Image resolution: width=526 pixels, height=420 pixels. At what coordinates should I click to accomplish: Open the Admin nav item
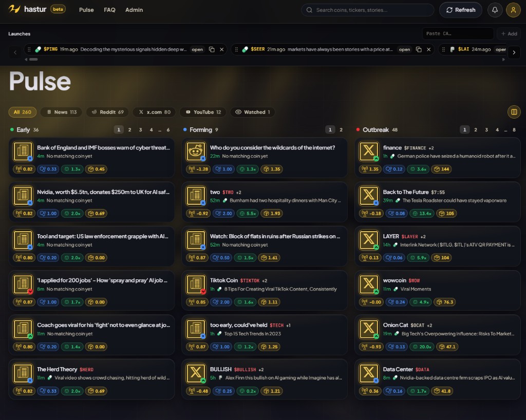tap(134, 10)
